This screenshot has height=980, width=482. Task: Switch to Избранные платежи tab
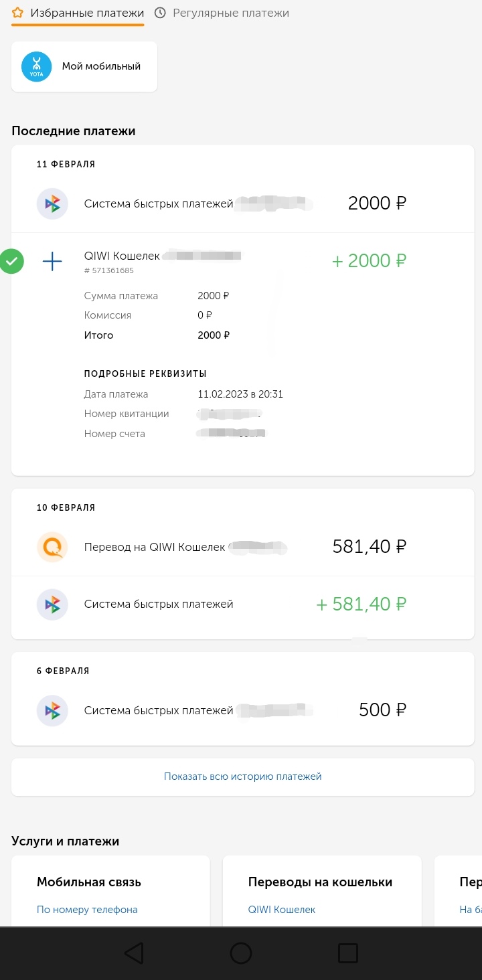pyautogui.click(x=87, y=13)
